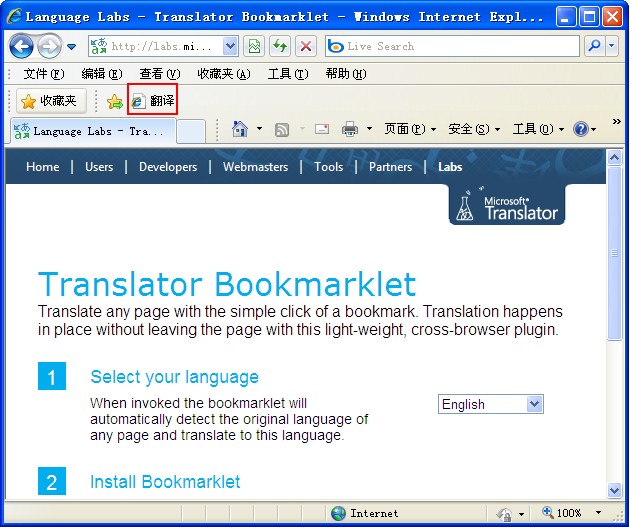The image size is (630, 527).
Task: Open the 收藏夹(A) menu
Action: [x=224, y=74]
